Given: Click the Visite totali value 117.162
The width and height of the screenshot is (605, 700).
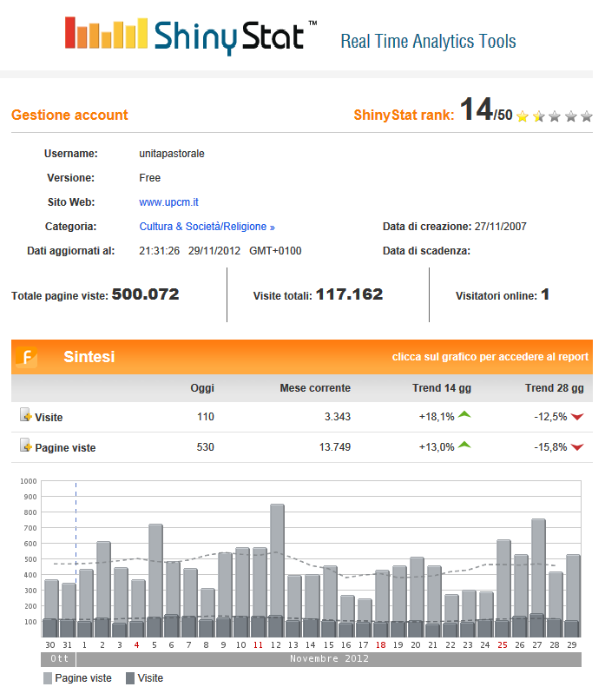Looking at the screenshot, I should (x=349, y=294).
